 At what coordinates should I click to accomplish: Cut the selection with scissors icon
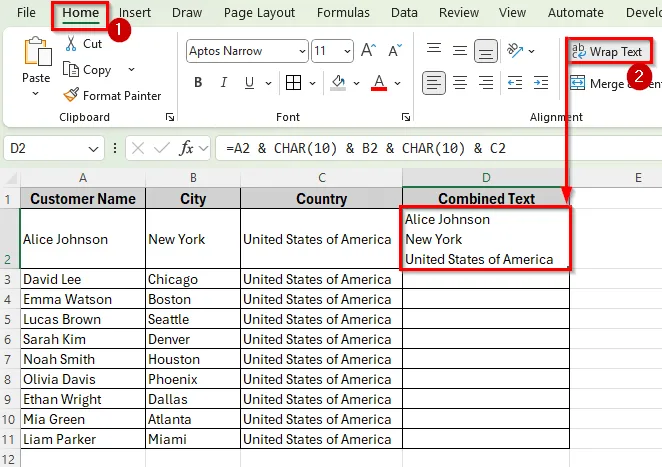click(x=71, y=44)
